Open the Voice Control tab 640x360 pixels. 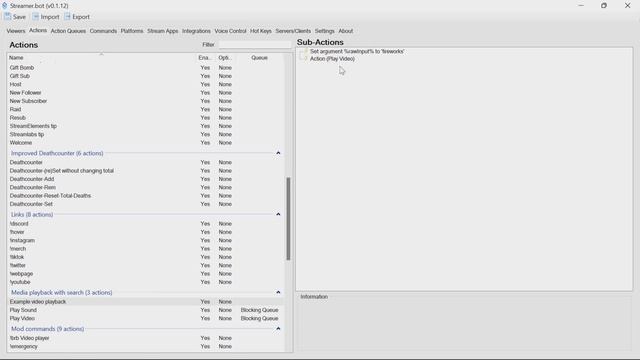(x=230, y=31)
